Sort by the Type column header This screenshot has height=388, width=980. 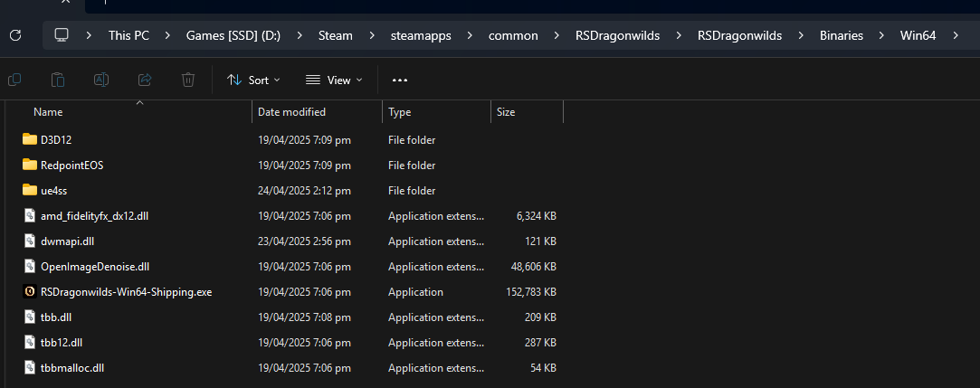399,112
